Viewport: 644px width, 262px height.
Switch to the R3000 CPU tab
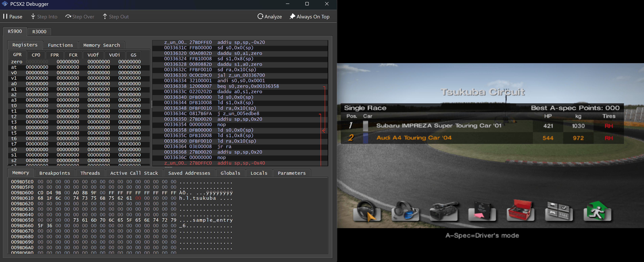tap(39, 31)
